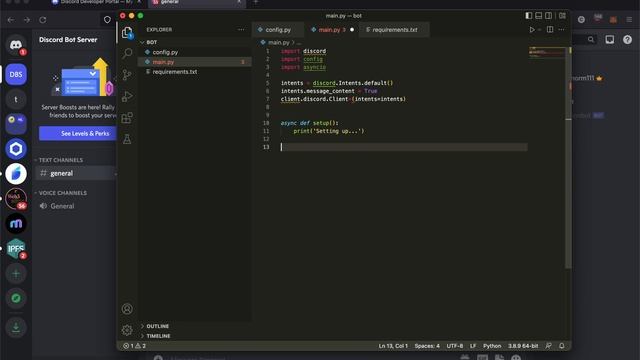Open the Extensions view
Viewport: 640px width, 360px height.
[x=127, y=118]
